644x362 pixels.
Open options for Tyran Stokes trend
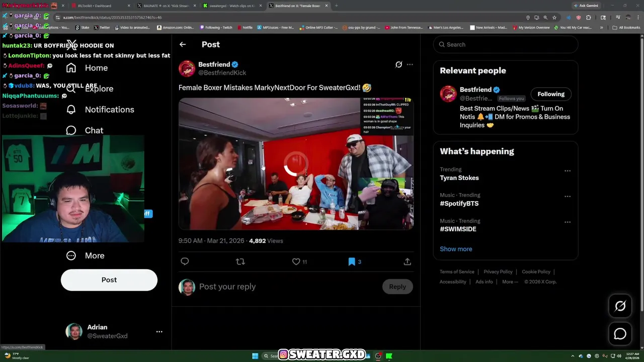[568, 171]
